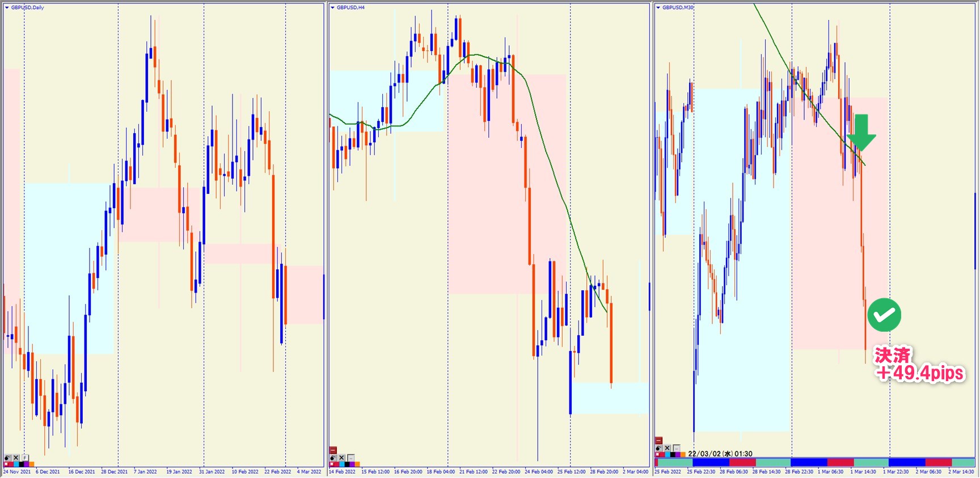Pick the orange swatch in H4 chart
This screenshot has width=980, height=478.
tap(357, 464)
